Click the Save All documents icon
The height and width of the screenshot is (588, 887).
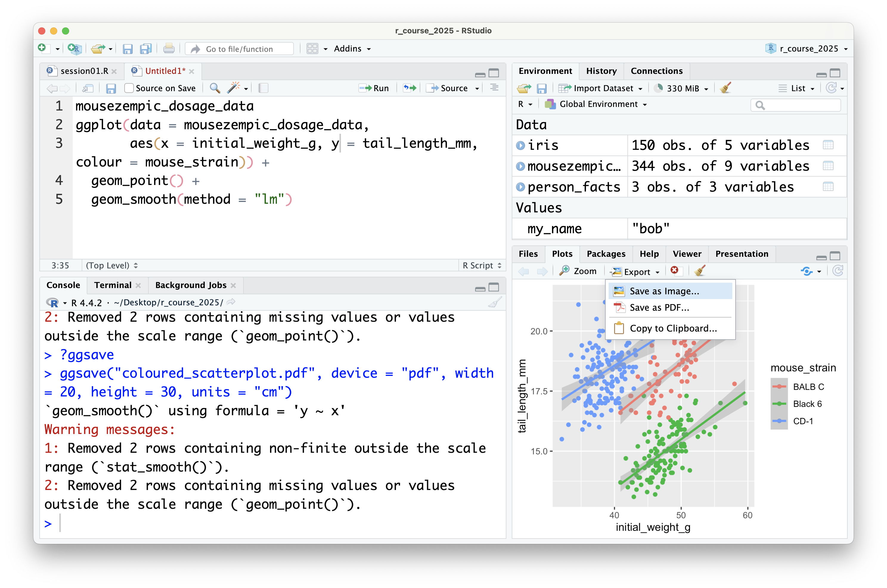tap(145, 49)
